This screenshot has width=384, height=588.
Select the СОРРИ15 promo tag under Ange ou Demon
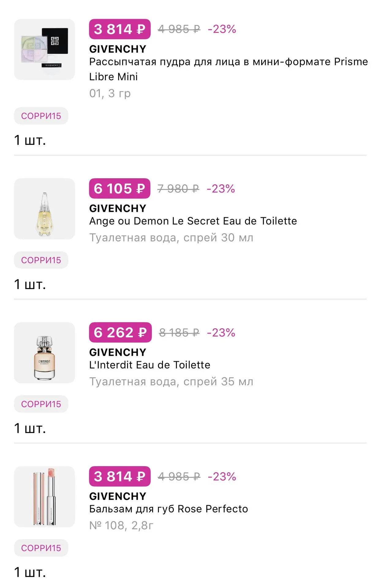click(41, 260)
